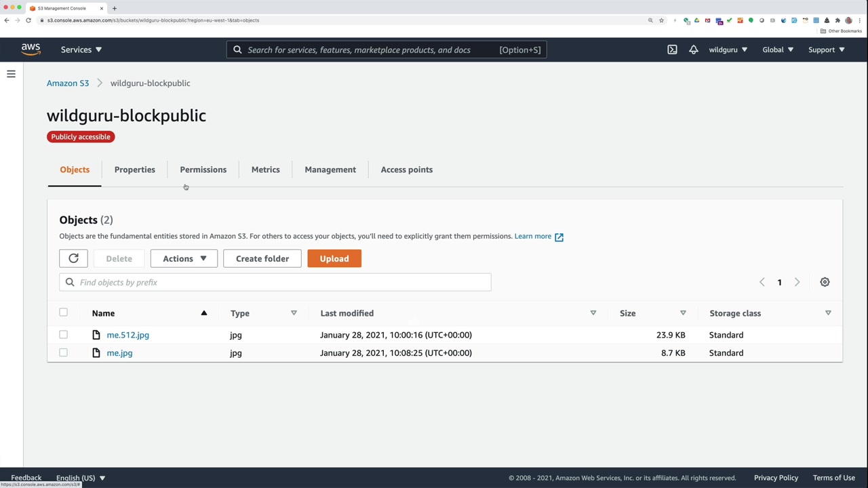868x488 pixels.
Task: Focus the AWS services search field
Action: (387, 49)
